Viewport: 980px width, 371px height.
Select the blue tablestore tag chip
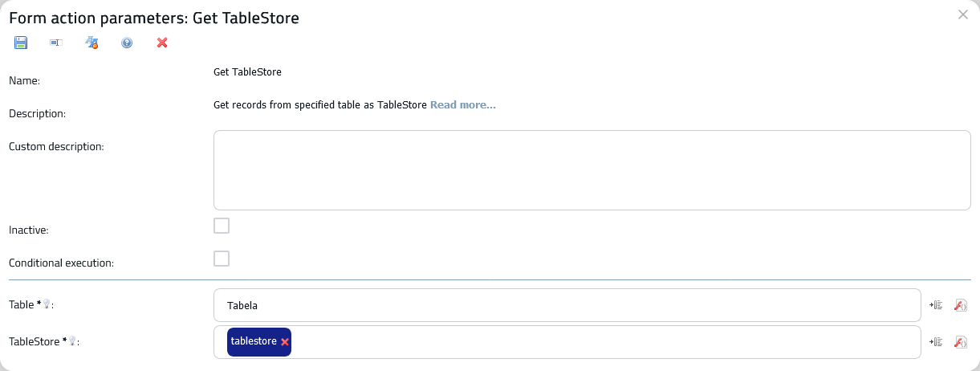[254, 341]
